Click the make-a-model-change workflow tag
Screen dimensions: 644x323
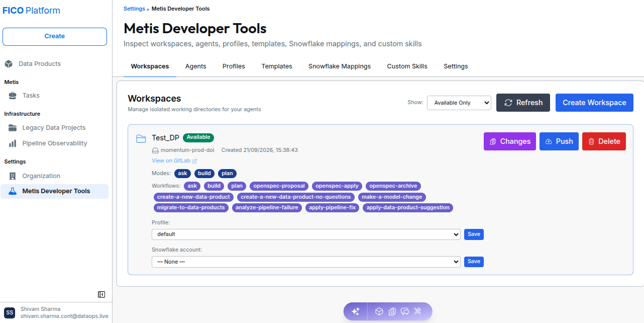point(392,197)
